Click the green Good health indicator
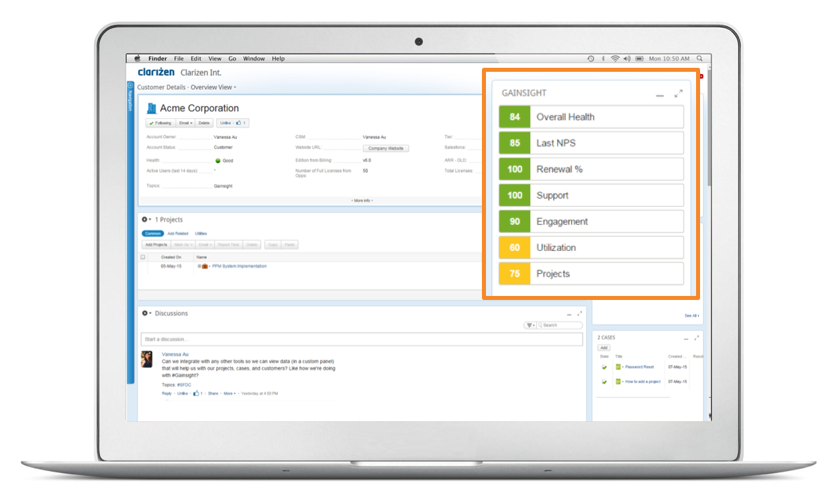The image size is (835, 504). [x=218, y=161]
